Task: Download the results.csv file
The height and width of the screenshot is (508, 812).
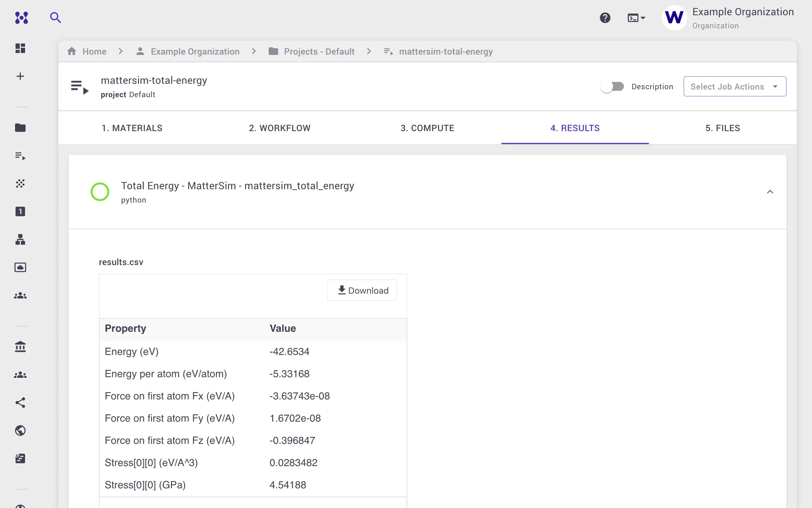Action: click(362, 290)
